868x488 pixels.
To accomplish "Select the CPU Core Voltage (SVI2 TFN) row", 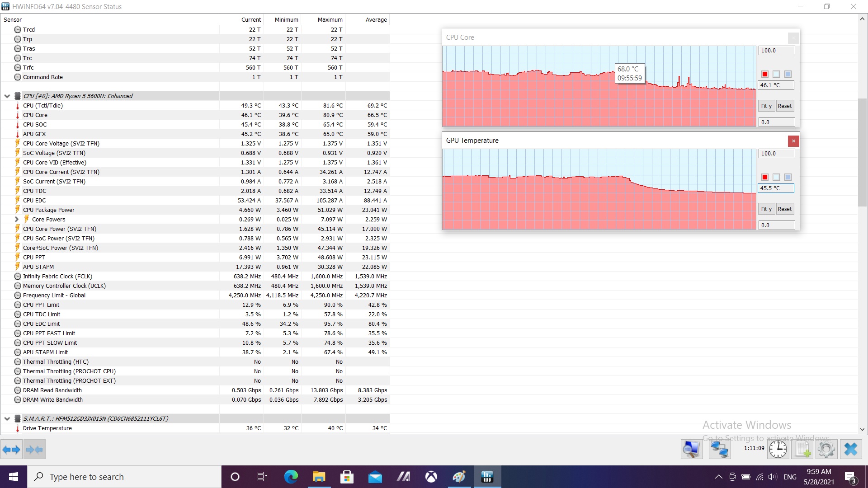I will [x=195, y=144].
